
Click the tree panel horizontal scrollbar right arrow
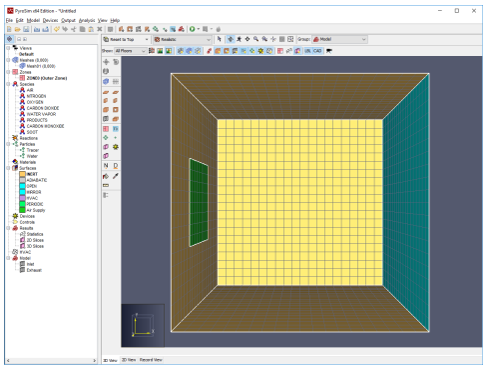pos(94,361)
